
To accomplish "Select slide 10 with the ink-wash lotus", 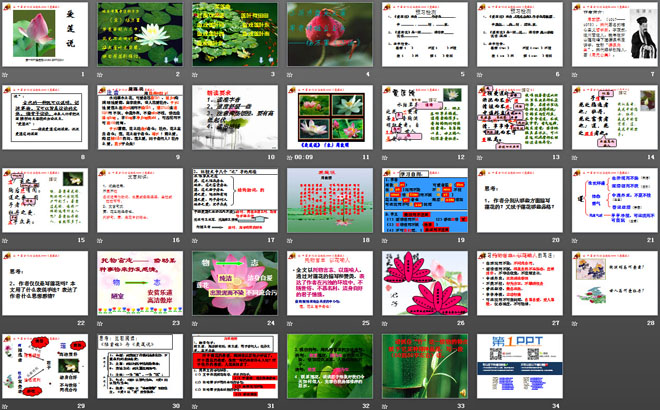I will (235, 117).
